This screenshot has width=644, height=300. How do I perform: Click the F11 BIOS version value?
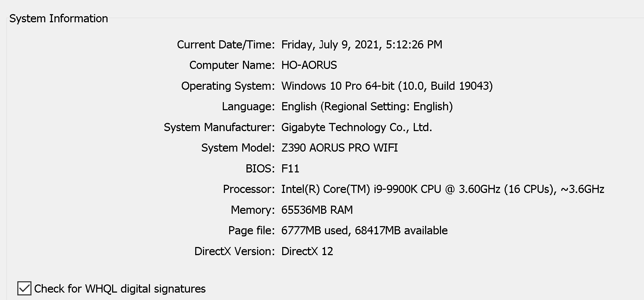coord(290,169)
